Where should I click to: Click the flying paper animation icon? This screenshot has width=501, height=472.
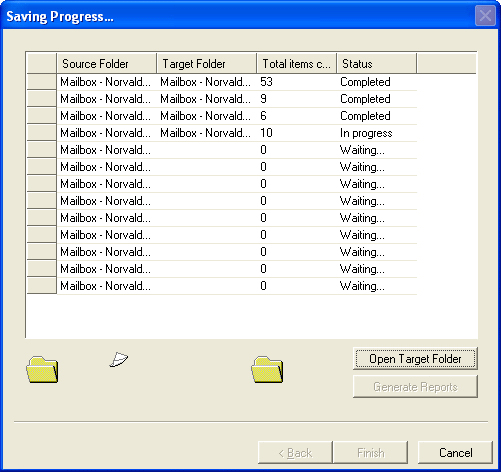[119, 360]
